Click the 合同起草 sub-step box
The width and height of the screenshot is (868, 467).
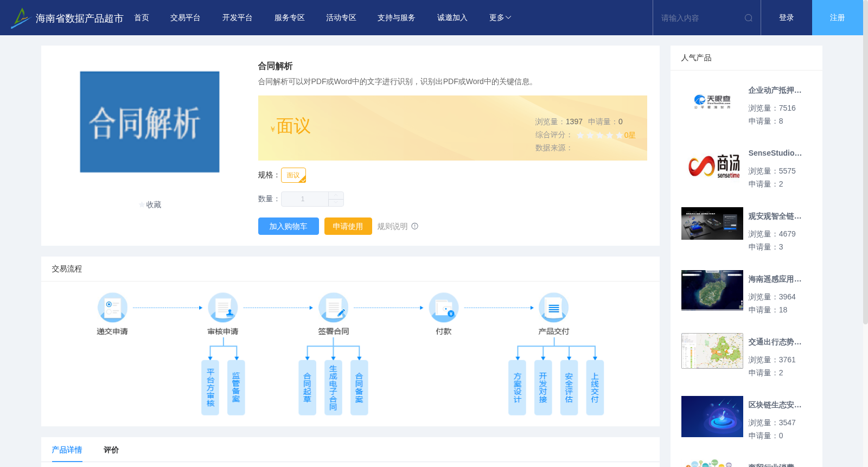[307, 388]
